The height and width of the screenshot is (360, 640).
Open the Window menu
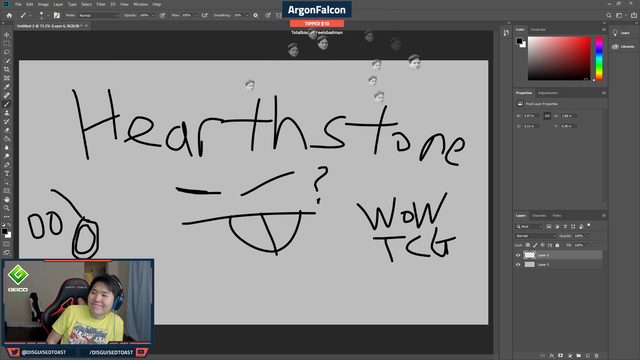click(x=140, y=4)
